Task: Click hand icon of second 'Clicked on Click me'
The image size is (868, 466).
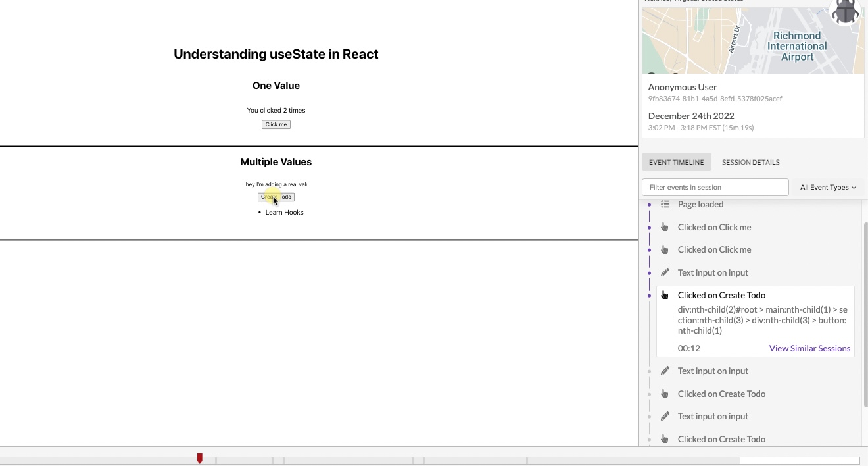Action: [665, 250]
